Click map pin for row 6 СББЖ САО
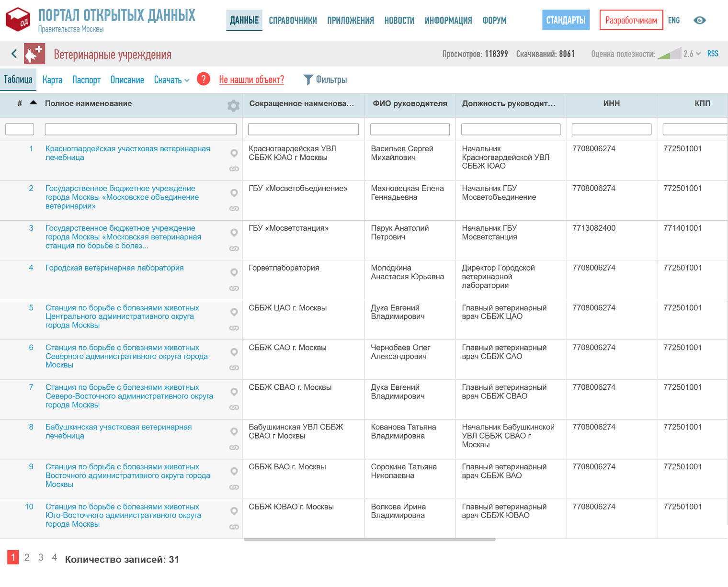 point(234,352)
